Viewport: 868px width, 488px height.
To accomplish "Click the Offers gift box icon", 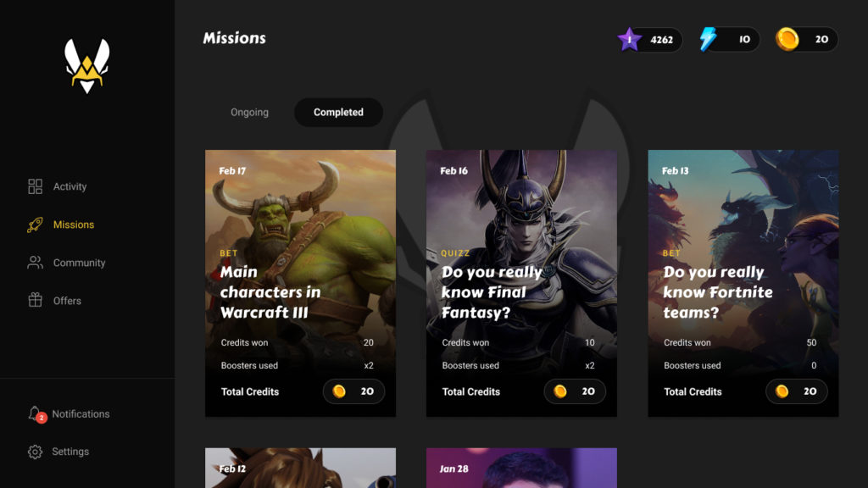I will [x=35, y=300].
